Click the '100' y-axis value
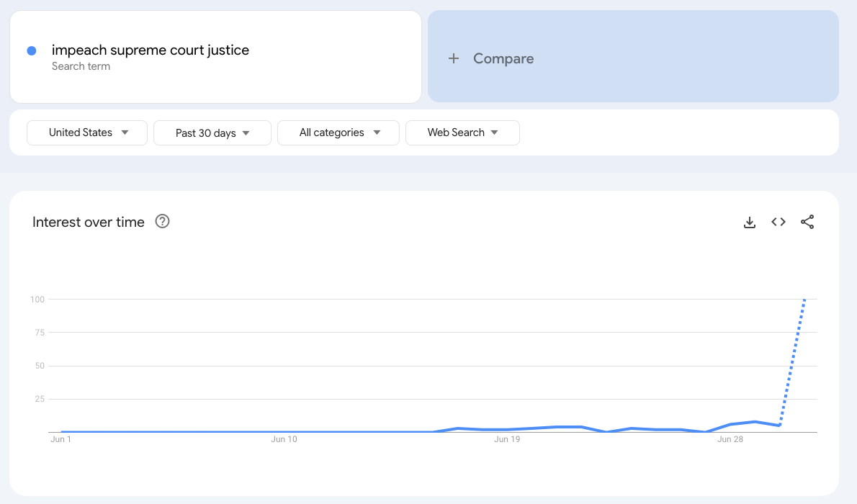The width and height of the screenshot is (857, 504). (x=37, y=300)
